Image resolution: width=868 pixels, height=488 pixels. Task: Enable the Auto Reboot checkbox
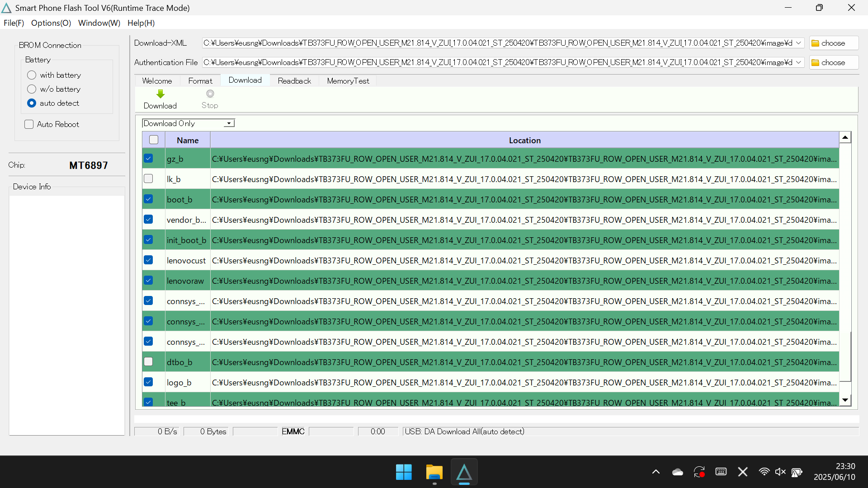[x=29, y=124]
